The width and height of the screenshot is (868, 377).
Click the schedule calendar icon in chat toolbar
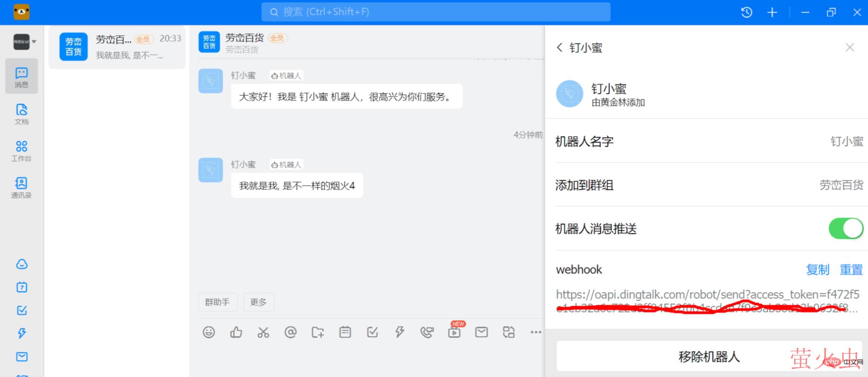(x=345, y=332)
